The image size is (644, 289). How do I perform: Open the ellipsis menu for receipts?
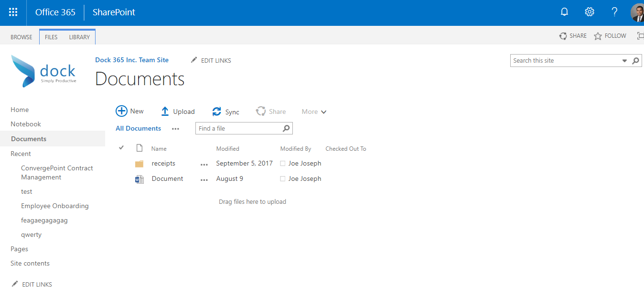click(204, 164)
